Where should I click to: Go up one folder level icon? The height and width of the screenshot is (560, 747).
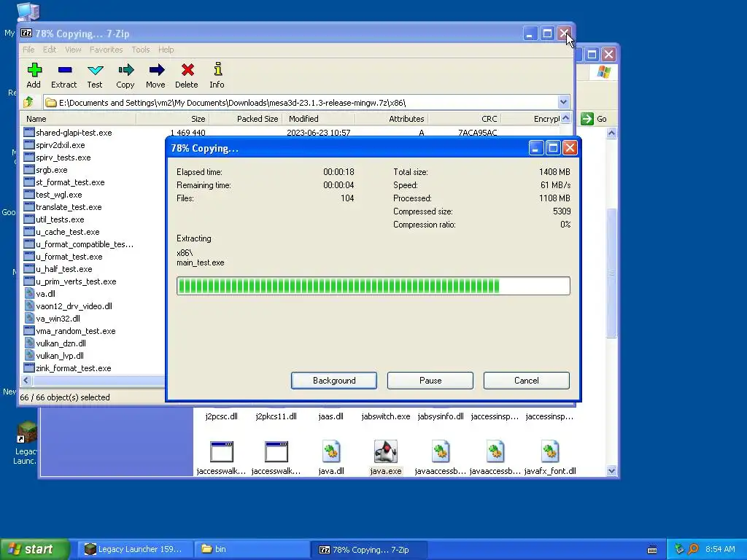point(28,102)
